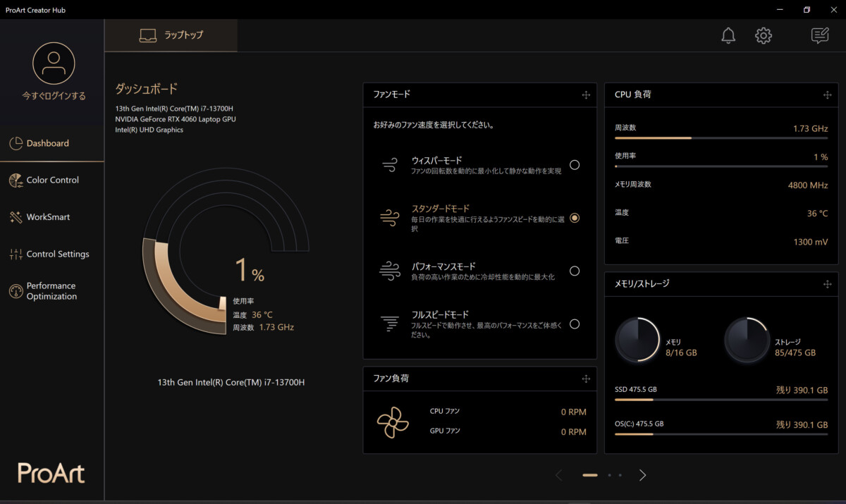846x504 pixels.
Task: Click the Color Control palette icon
Action: click(x=16, y=180)
